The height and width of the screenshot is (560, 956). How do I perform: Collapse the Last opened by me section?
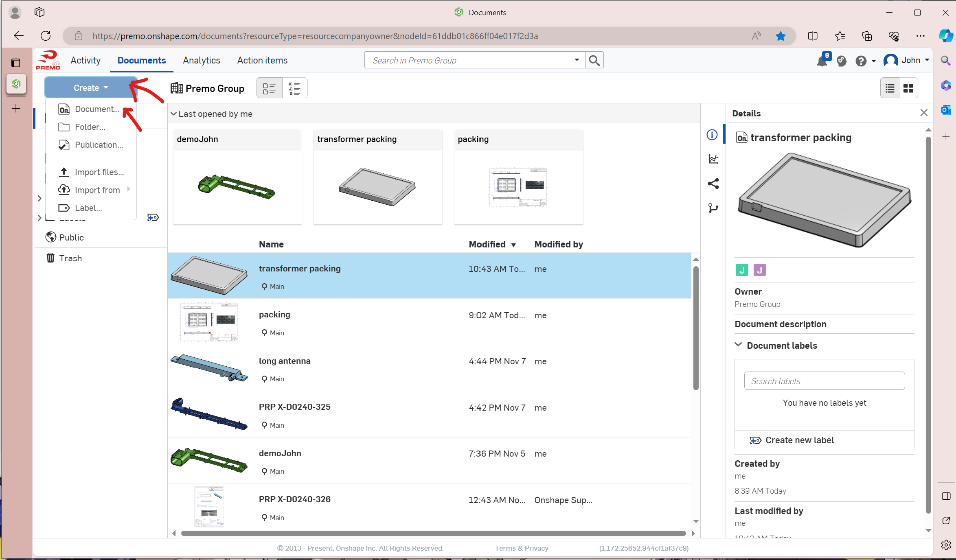[x=174, y=114]
